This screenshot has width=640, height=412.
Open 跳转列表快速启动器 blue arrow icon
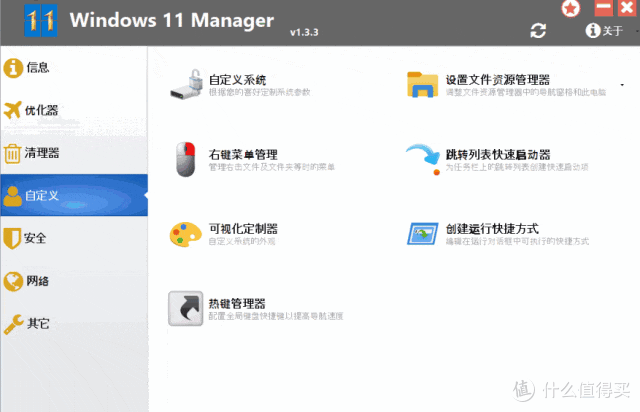tap(423, 159)
